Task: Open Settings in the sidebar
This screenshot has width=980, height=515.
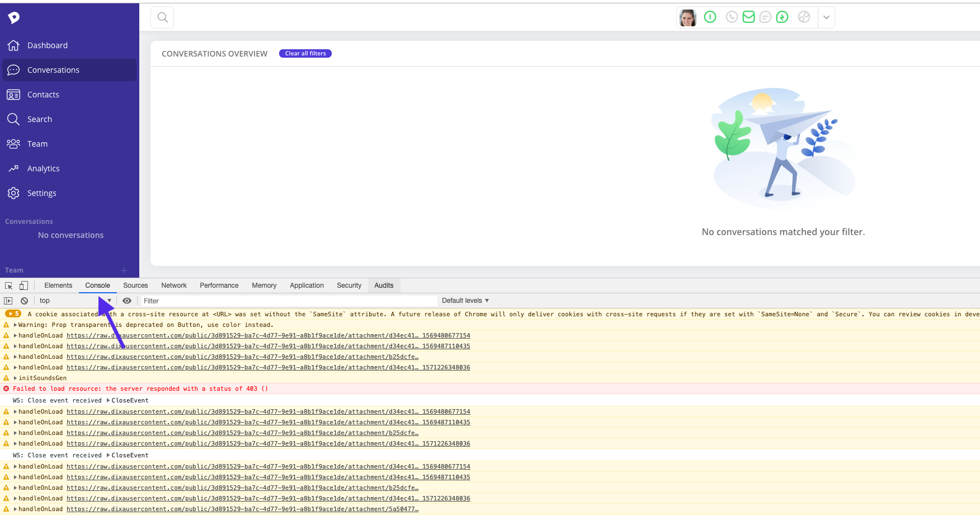Action: coord(42,193)
